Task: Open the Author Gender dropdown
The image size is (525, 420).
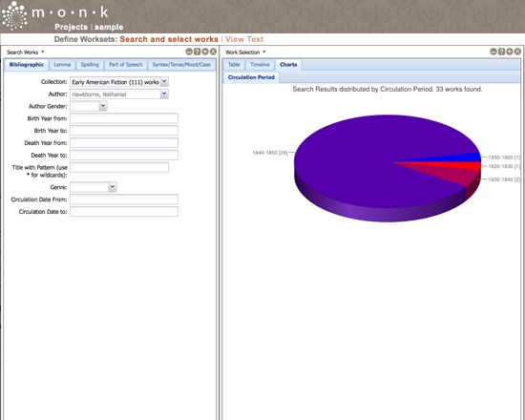Action: point(103,106)
